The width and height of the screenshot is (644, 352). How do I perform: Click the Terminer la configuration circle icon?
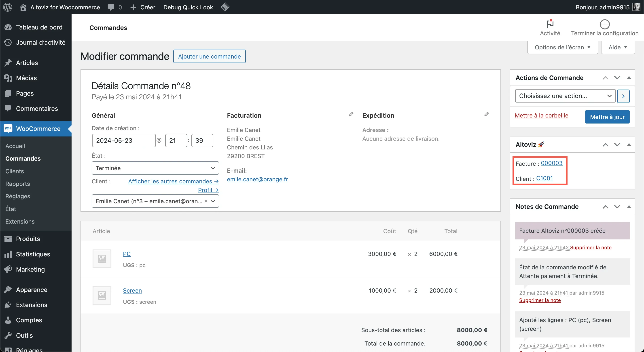tap(604, 24)
